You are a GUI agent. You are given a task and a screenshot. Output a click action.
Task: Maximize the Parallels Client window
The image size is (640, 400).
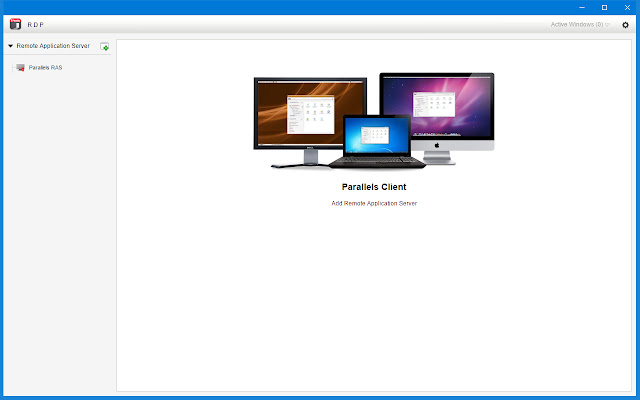(604, 7)
